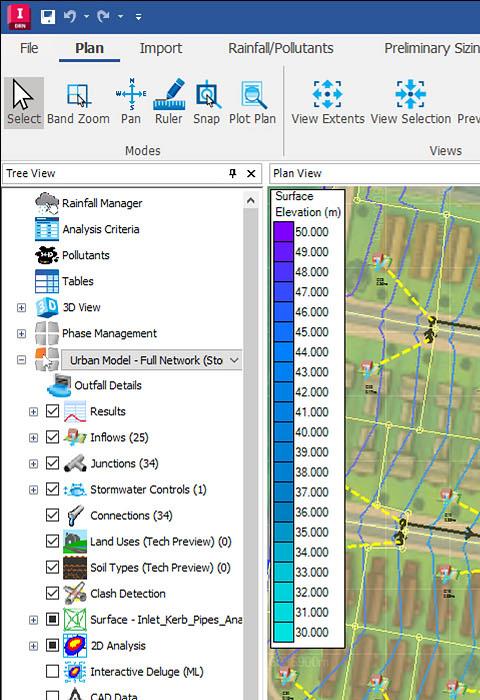
Task: Click the Results graph icon
Action: 75,411
